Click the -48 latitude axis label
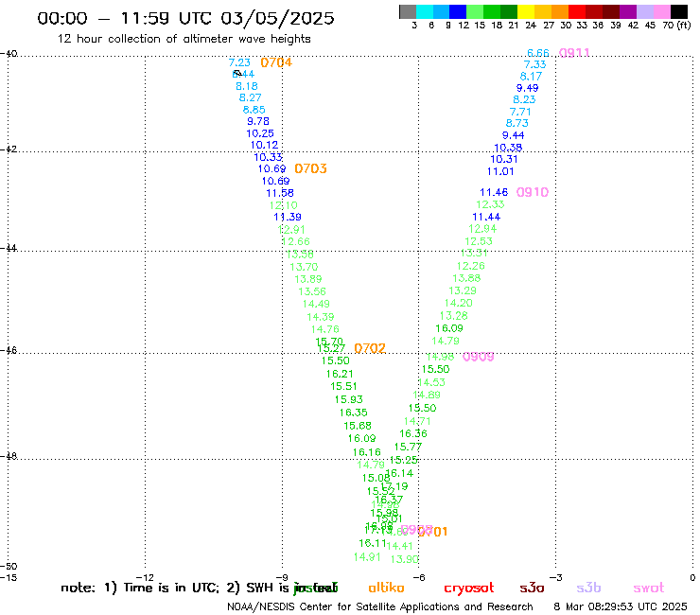This screenshot has width=700, height=615. click(9, 456)
